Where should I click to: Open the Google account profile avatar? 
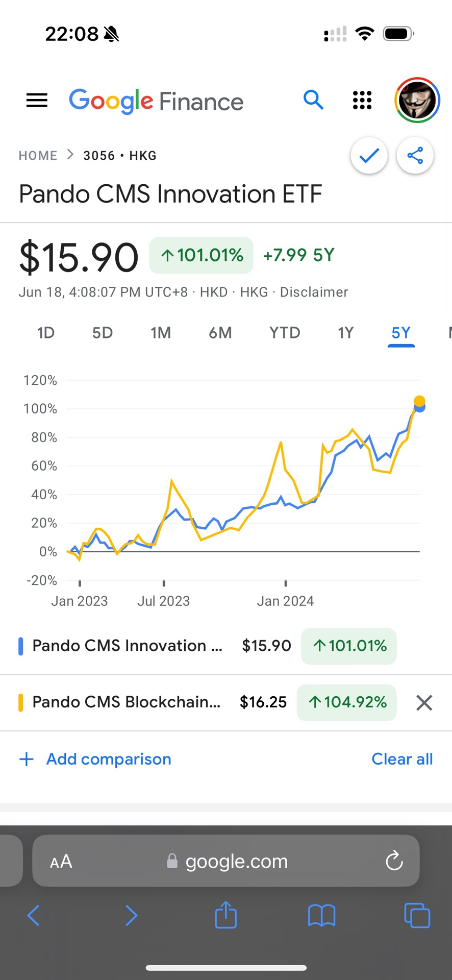point(417,101)
